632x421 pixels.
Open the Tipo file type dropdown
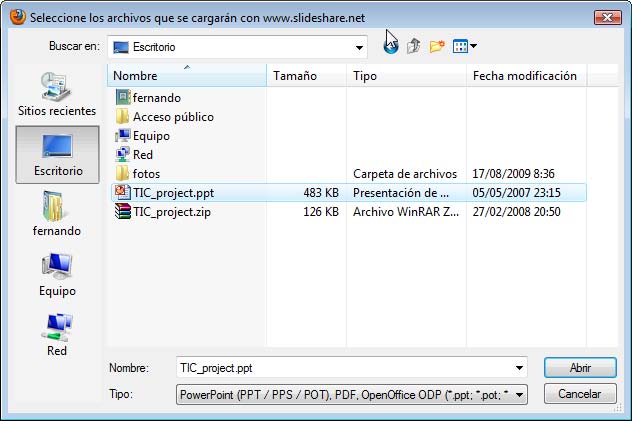(351, 394)
